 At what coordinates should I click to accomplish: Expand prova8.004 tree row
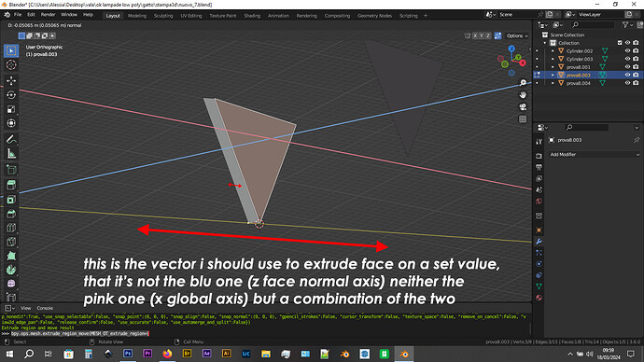click(x=553, y=83)
